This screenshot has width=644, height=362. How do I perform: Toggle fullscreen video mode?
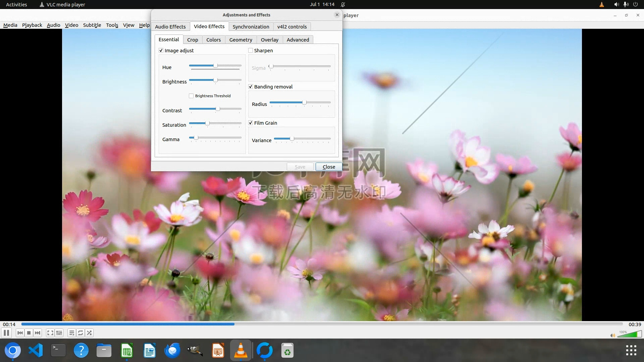pos(50,333)
